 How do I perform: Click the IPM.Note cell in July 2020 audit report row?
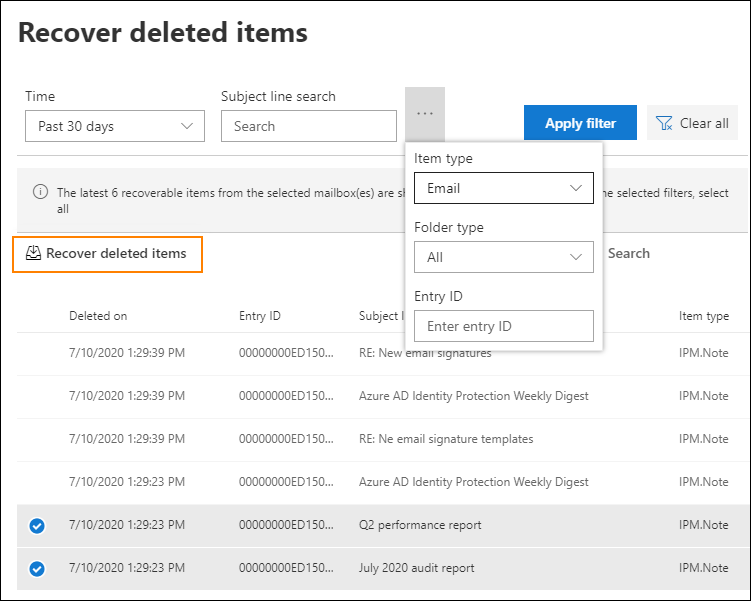point(703,568)
